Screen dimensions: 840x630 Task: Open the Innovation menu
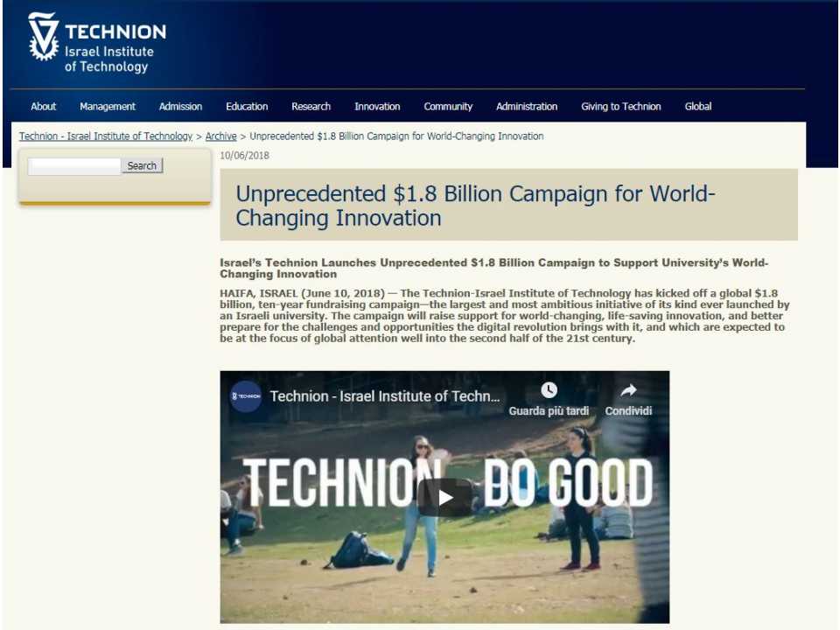coord(377,106)
